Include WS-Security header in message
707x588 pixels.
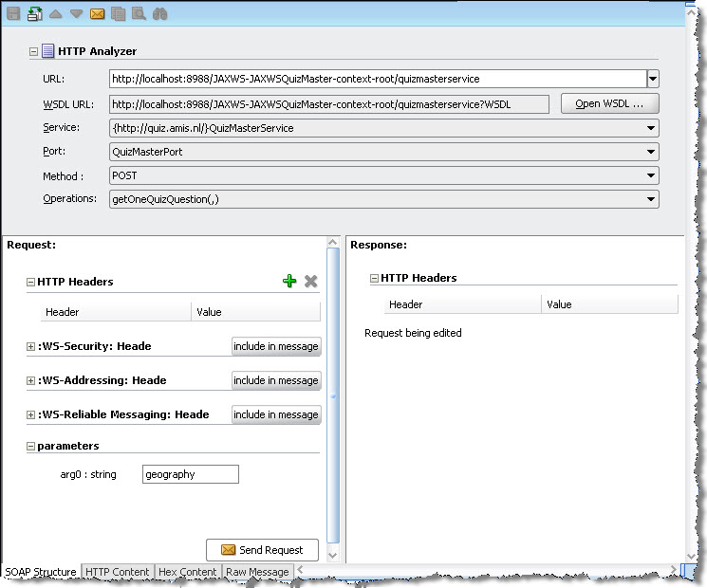click(x=276, y=346)
